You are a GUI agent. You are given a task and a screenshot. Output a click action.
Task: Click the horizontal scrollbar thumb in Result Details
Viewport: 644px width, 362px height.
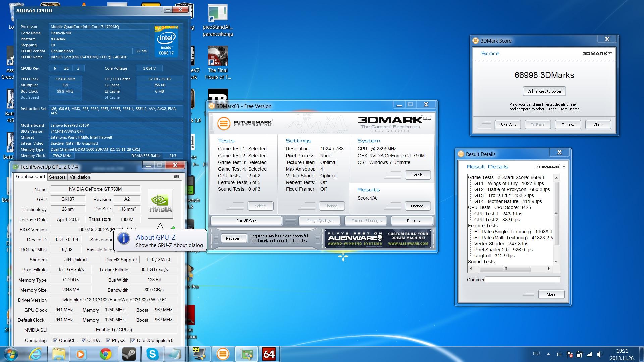tap(505, 269)
